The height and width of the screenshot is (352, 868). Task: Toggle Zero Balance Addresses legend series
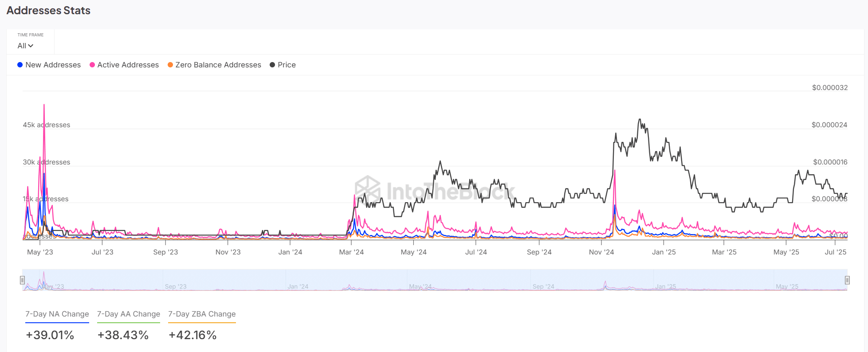[214, 65]
